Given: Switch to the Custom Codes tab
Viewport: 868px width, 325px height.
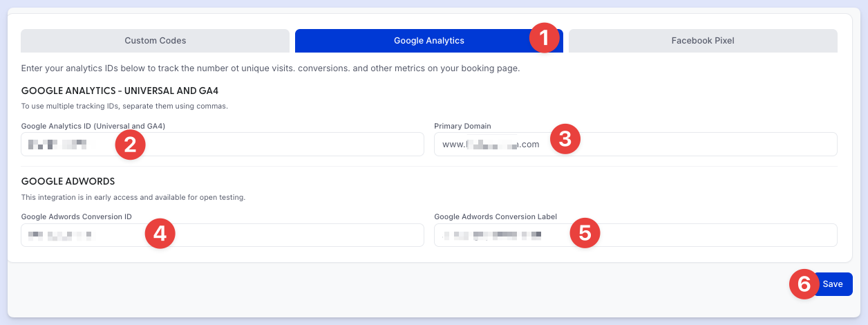Looking at the screenshot, I should click(x=155, y=41).
